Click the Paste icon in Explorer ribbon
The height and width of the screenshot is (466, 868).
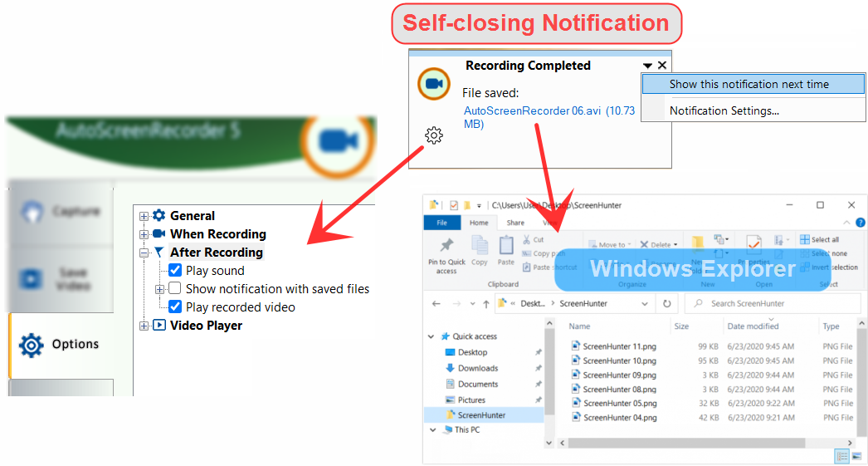(x=506, y=247)
